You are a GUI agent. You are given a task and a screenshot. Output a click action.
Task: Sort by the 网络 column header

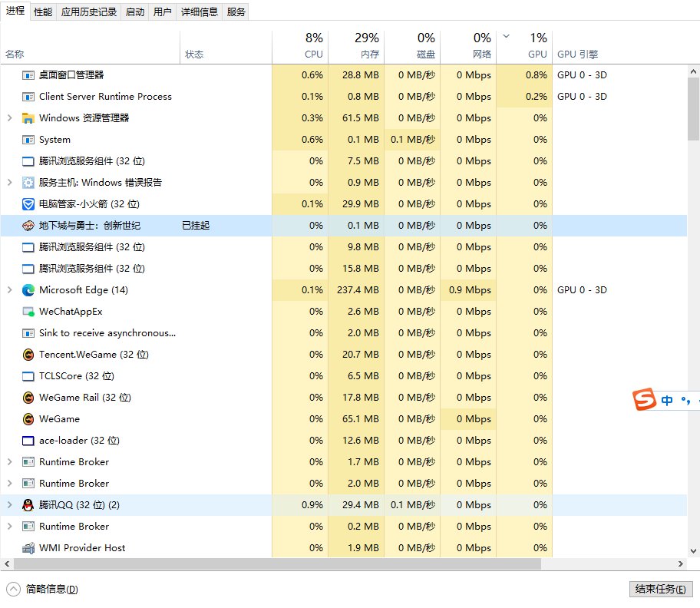[x=468, y=48]
